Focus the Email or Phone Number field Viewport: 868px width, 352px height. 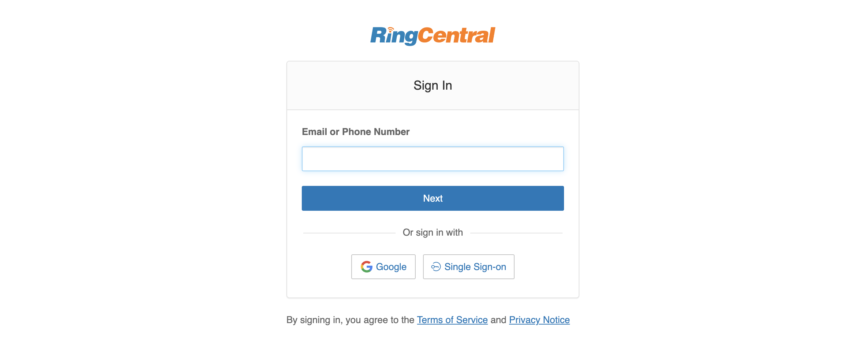433,159
